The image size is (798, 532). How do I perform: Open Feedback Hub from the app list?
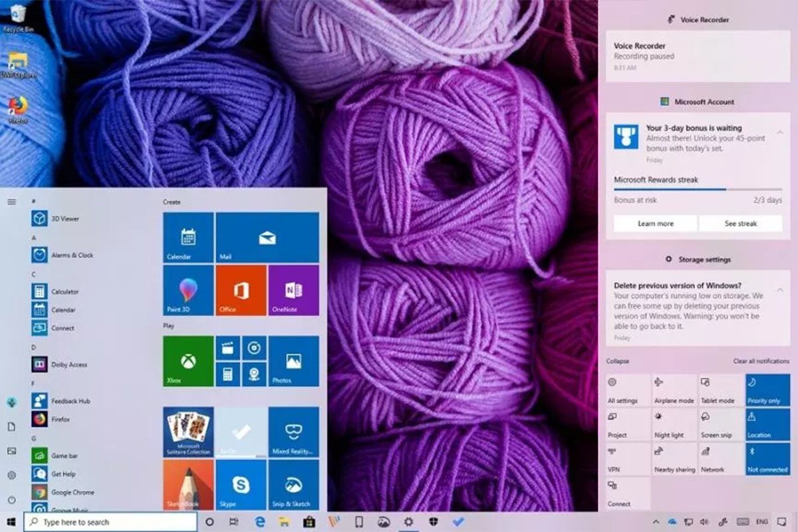70,401
